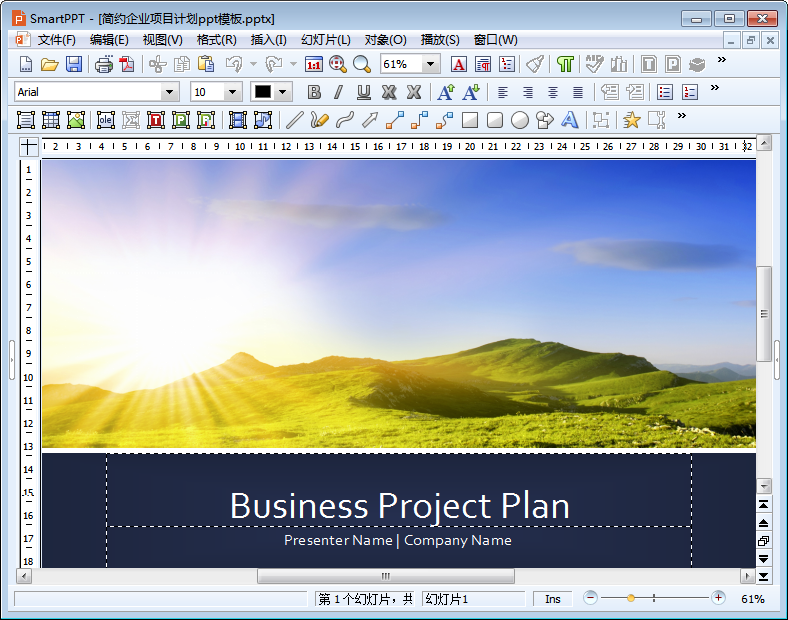Open the AutoShapes tool
The image size is (788, 620).
point(545,120)
